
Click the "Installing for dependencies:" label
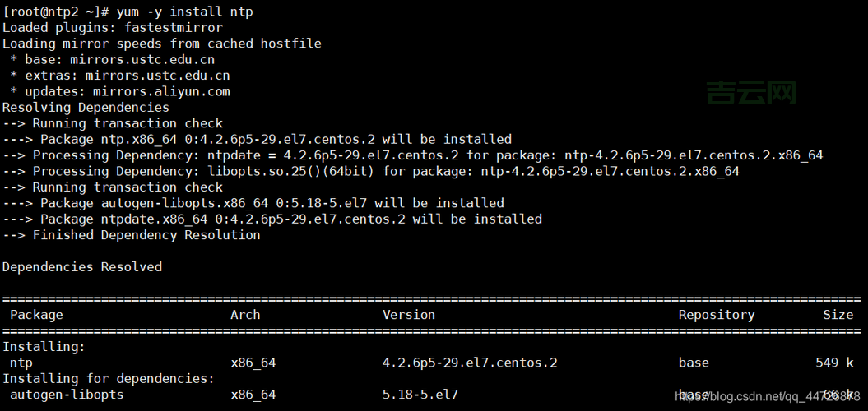tap(108, 378)
